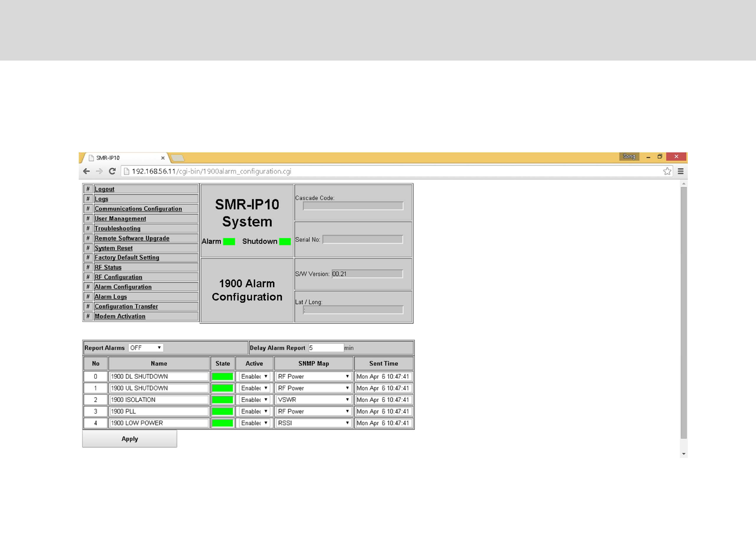View the RF Status page
756x534 pixels.
(108, 267)
